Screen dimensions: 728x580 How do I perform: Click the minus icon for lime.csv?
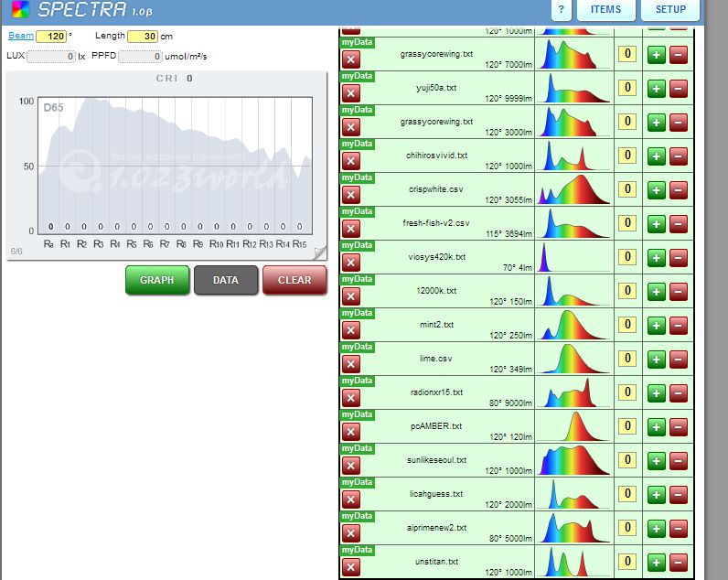679,360
